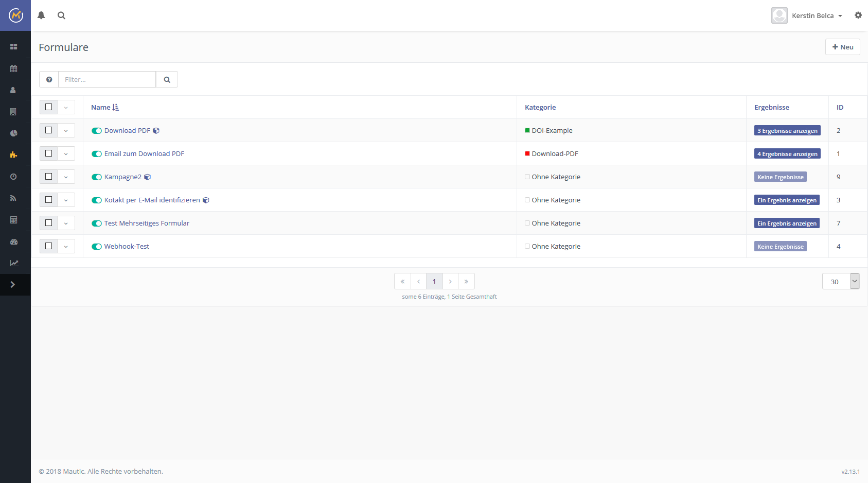Open the Kerstin Belca user menu
Screen dimensions: 868x483
(x=817, y=15)
